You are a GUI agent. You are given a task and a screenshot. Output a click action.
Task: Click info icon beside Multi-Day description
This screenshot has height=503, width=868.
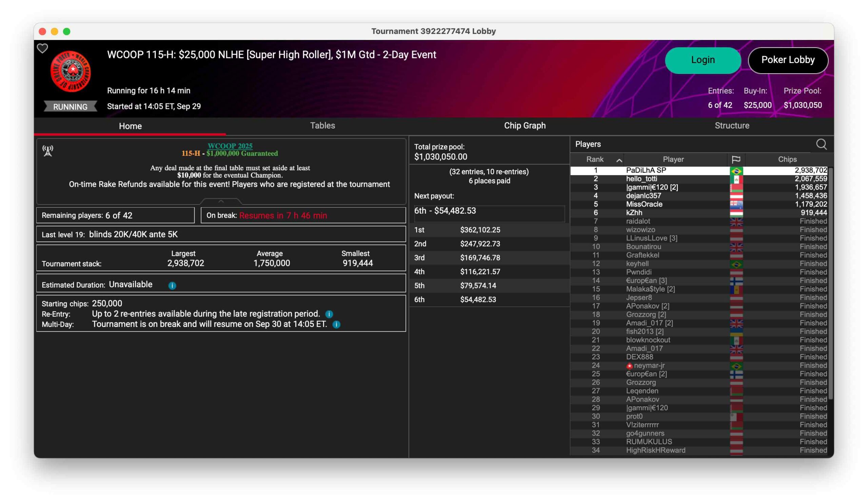click(336, 324)
